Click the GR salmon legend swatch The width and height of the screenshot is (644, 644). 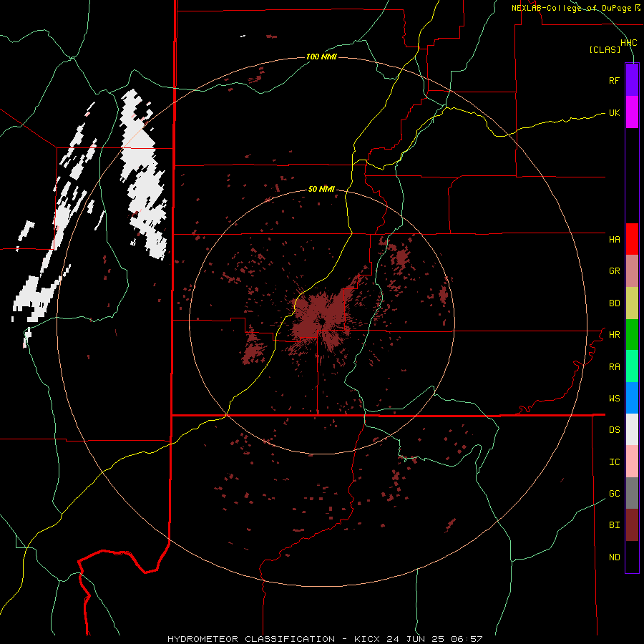tap(632, 270)
